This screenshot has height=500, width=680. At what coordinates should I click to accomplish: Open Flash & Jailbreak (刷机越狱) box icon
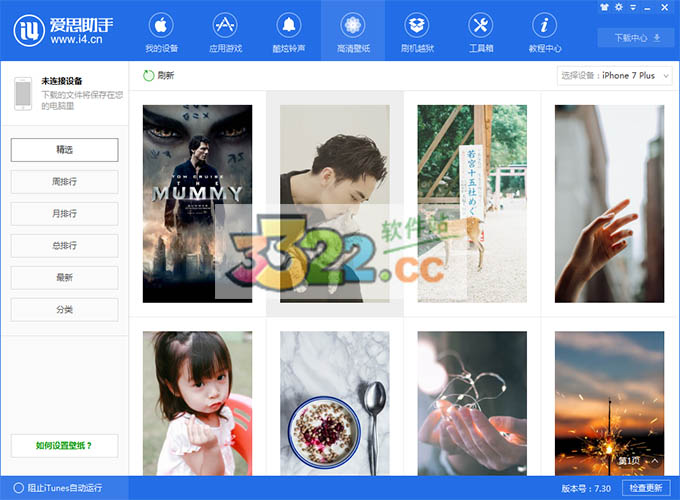coord(417,26)
